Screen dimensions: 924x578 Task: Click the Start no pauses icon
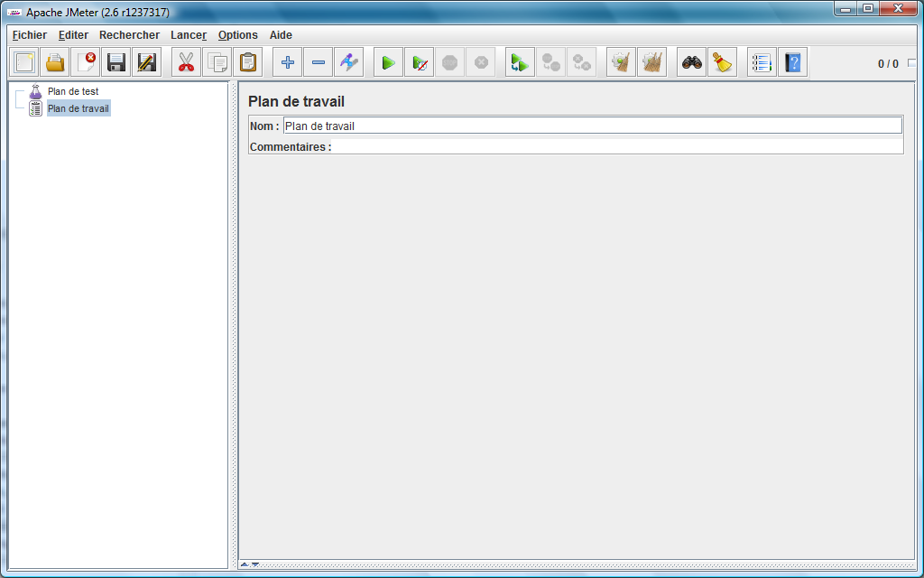[419, 62]
